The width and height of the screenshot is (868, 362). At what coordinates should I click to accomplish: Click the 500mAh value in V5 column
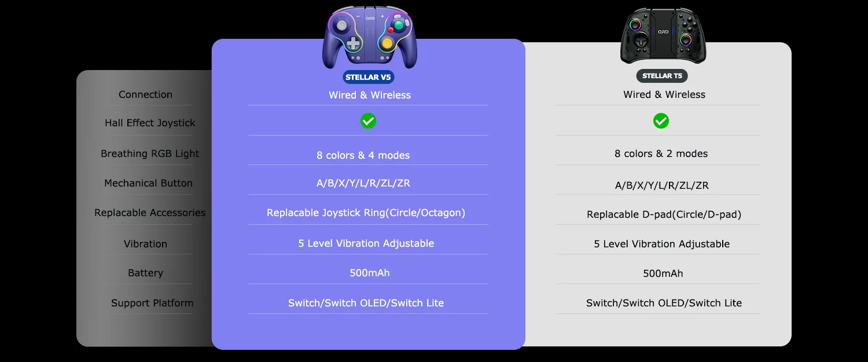369,273
